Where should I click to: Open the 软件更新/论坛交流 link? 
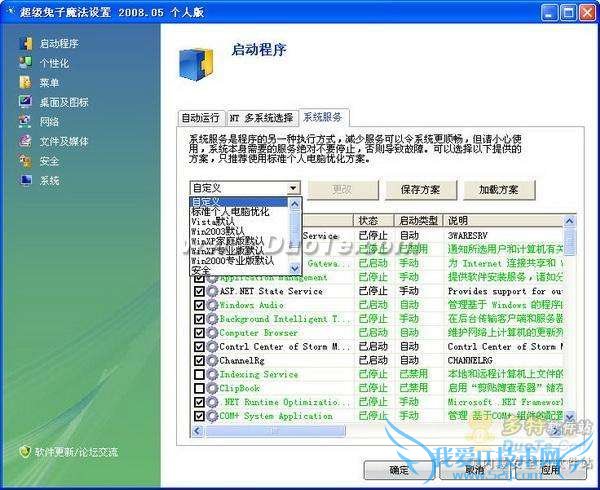pyautogui.click(x=77, y=452)
